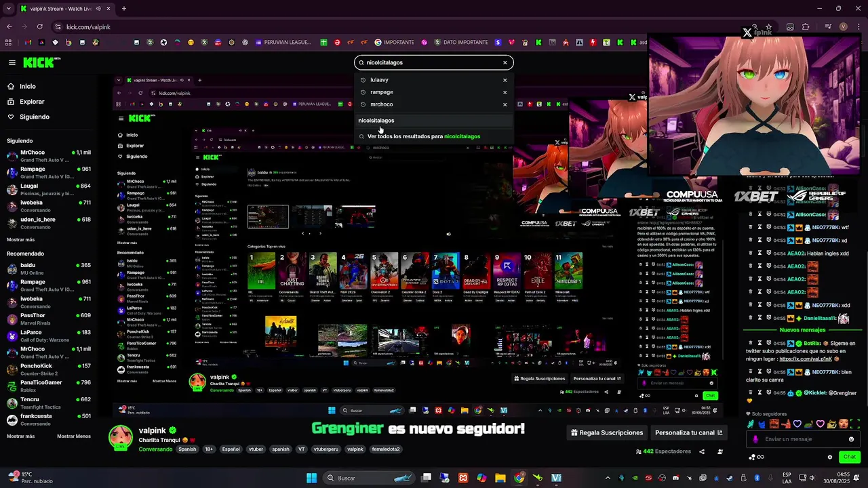
Task: Open the x.com/valp1nk link in chat
Action: [804, 359]
